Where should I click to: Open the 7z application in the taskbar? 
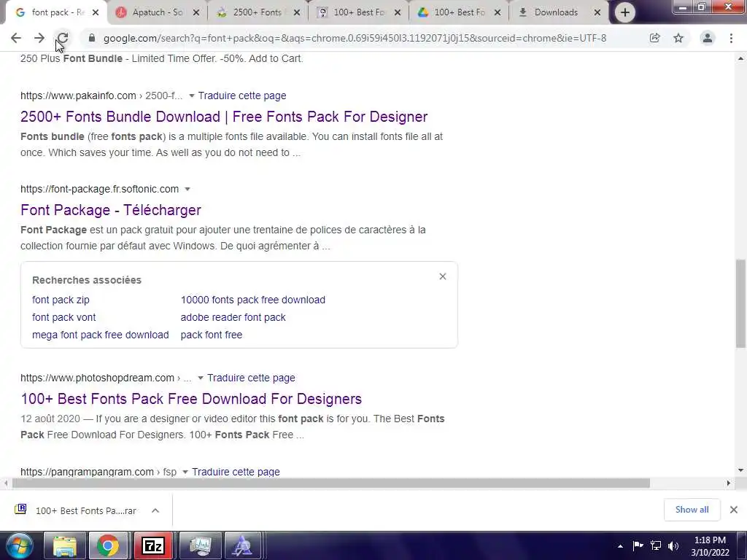(x=153, y=545)
